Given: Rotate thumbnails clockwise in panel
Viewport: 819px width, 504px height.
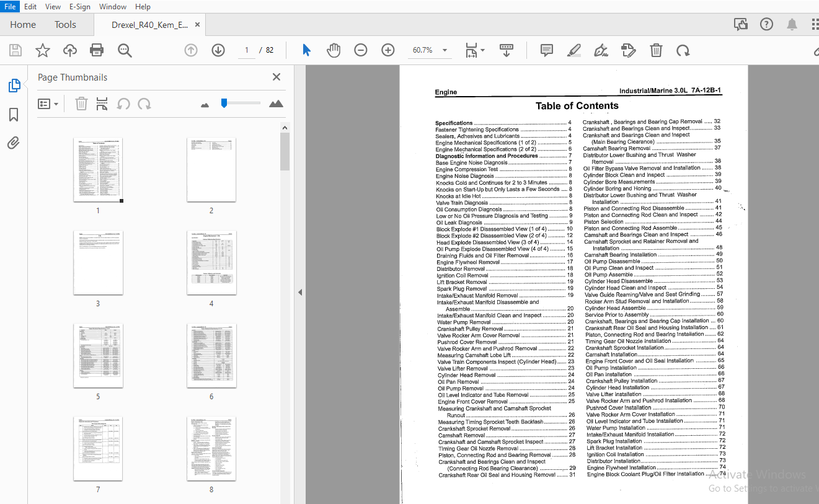Looking at the screenshot, I should 144,104.
